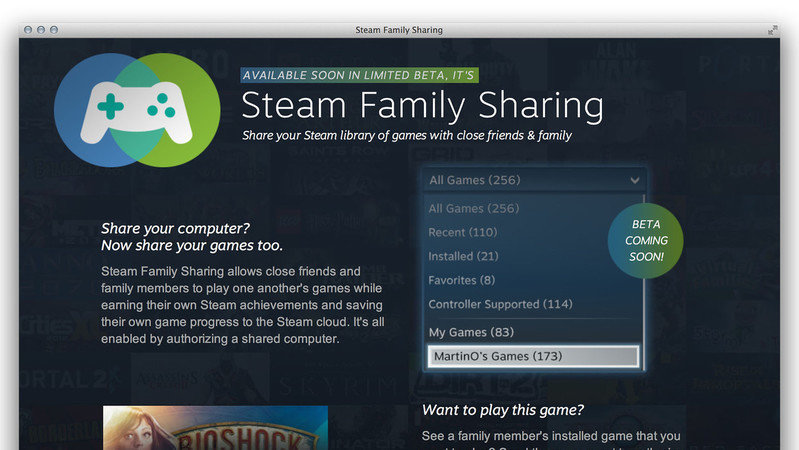The width and height of the screenshot is (799, 450).
Task: Click the Want to play this game? heading
Action: click(x=502, y=410)
